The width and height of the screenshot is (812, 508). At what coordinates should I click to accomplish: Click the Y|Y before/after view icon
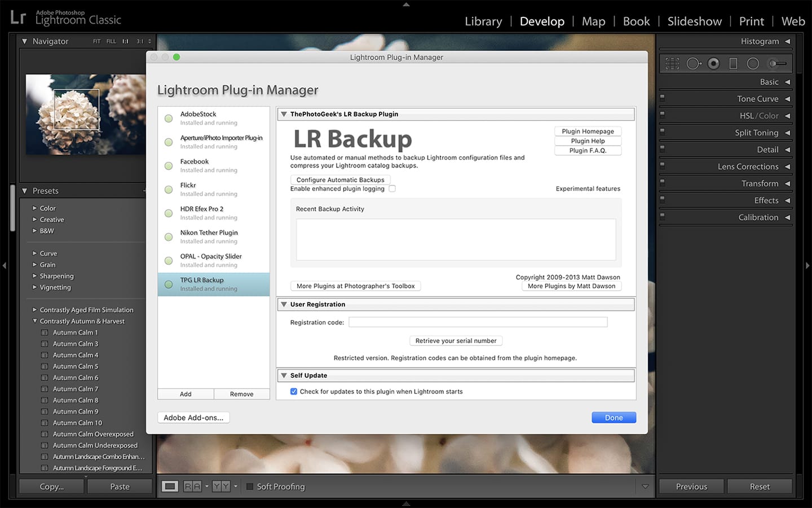pyautogui.click(x=221, y=486)
